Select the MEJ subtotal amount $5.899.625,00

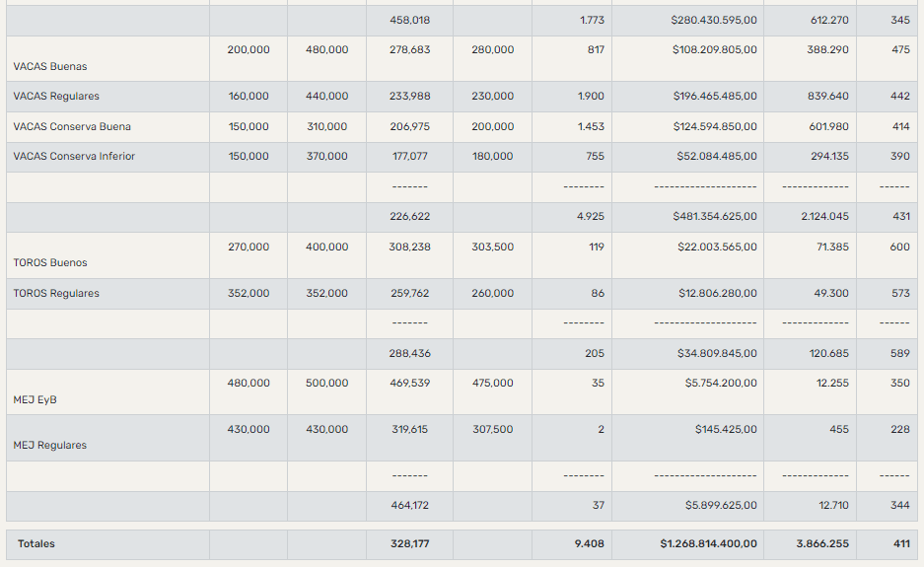721,506
